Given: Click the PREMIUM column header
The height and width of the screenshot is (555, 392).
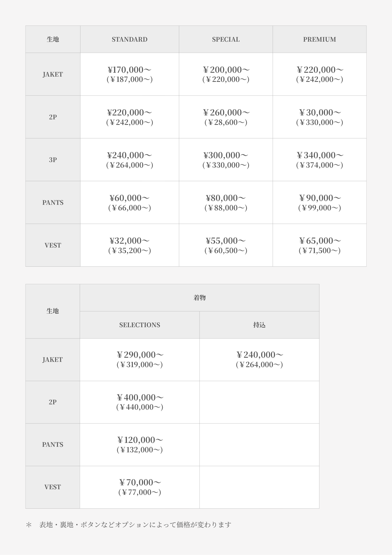Looking at the screenshot, I should click(x=319, y=39).
